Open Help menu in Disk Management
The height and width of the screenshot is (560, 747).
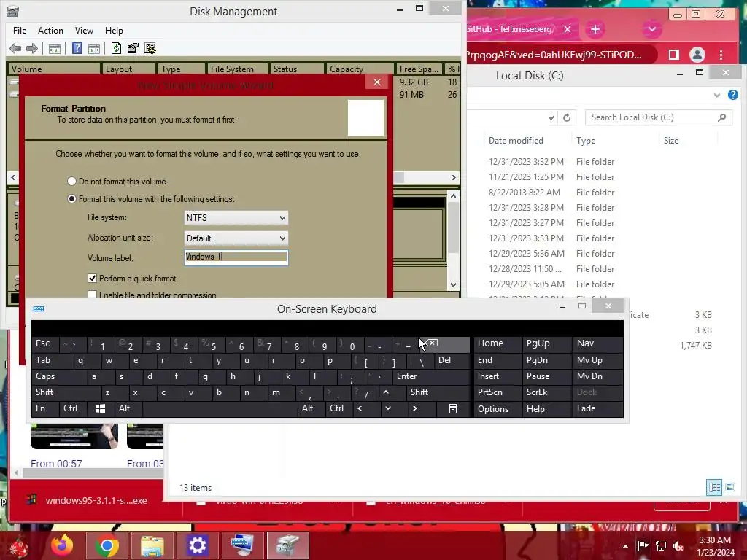(x=114, y=31)
